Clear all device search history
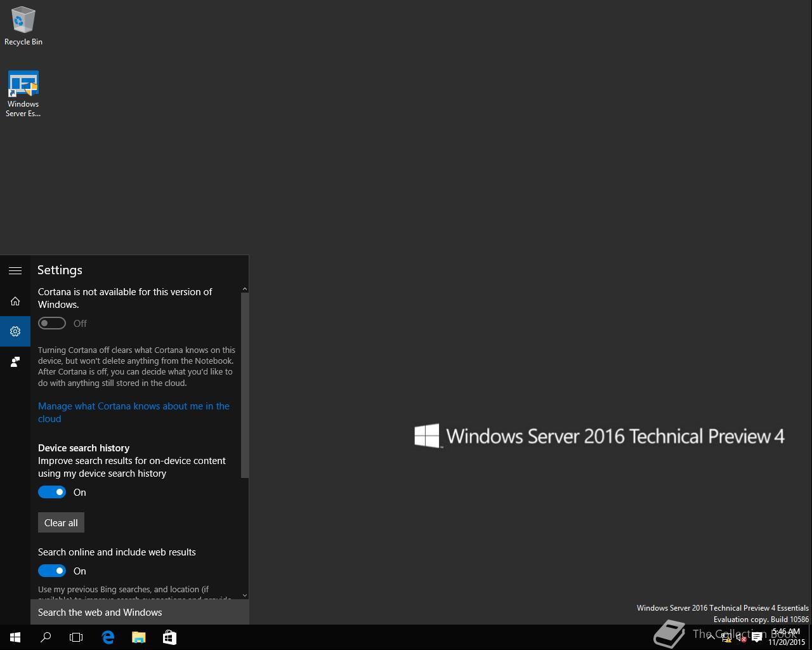The width and height of the screenshot is (812, 650). coord(61,522)
